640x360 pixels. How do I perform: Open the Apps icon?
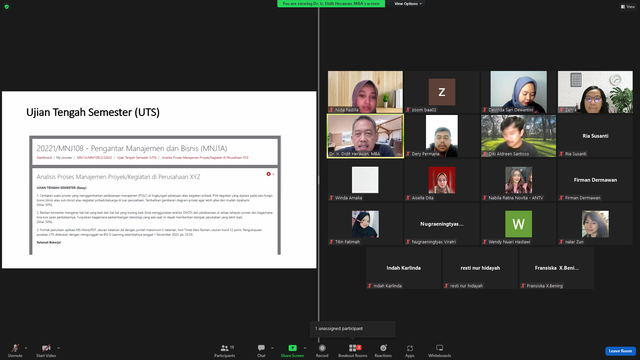pos(410,348)
